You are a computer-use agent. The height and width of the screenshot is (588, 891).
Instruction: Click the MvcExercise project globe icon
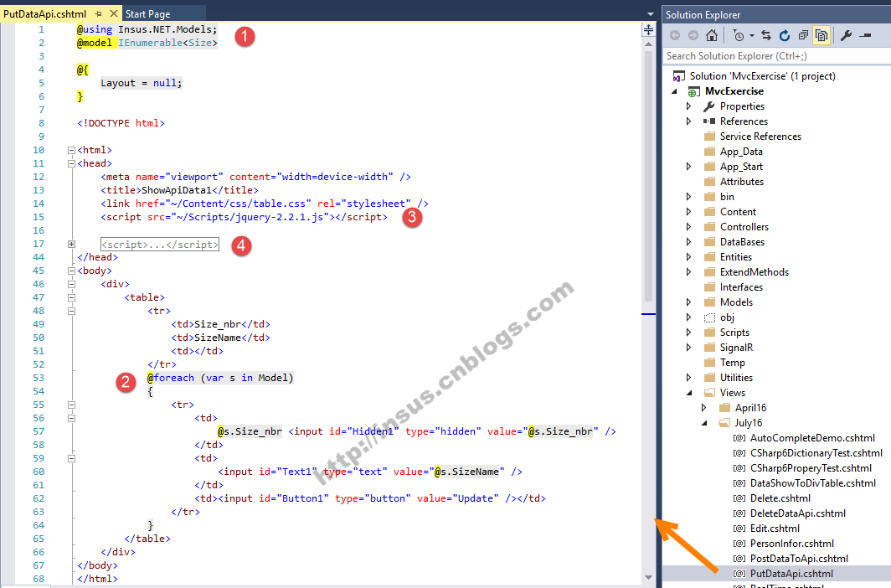point(693,91)
